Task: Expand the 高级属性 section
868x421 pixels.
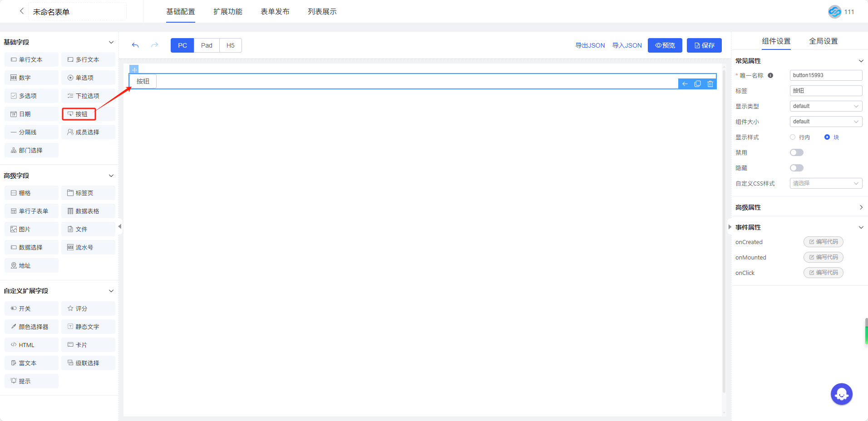Action: [x=799, y=207]
